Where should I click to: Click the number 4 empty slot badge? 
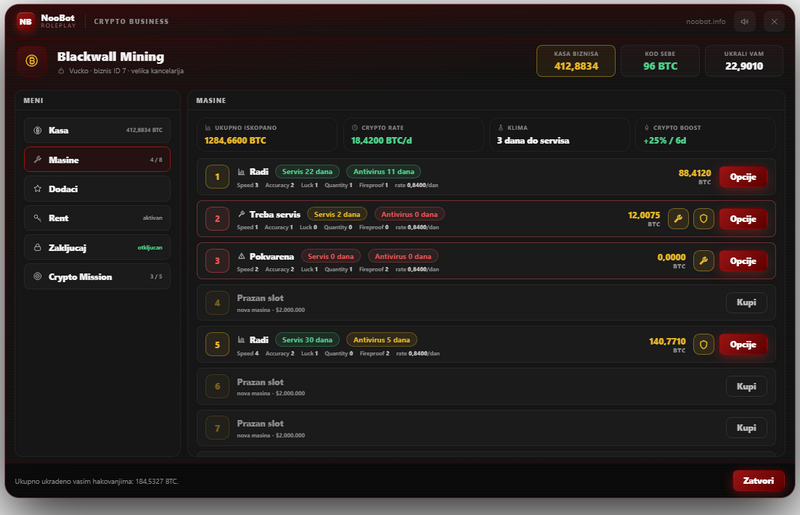tap(217, 303)
